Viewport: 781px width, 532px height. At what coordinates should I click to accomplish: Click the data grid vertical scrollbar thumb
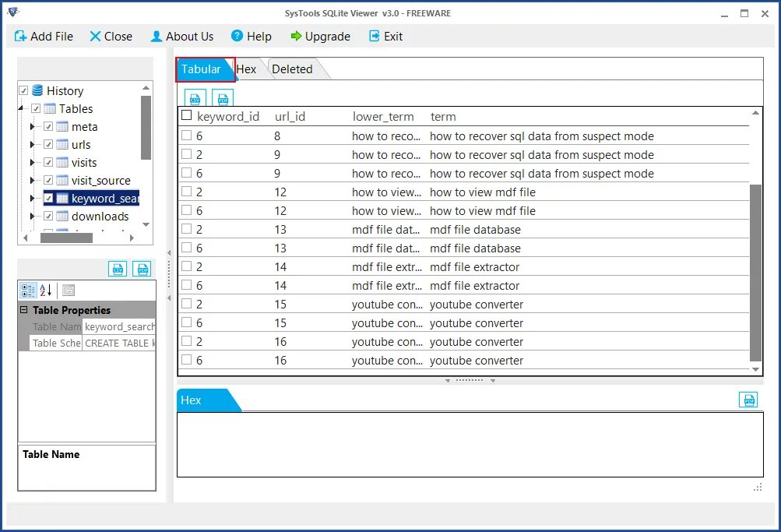pos(755,273)
